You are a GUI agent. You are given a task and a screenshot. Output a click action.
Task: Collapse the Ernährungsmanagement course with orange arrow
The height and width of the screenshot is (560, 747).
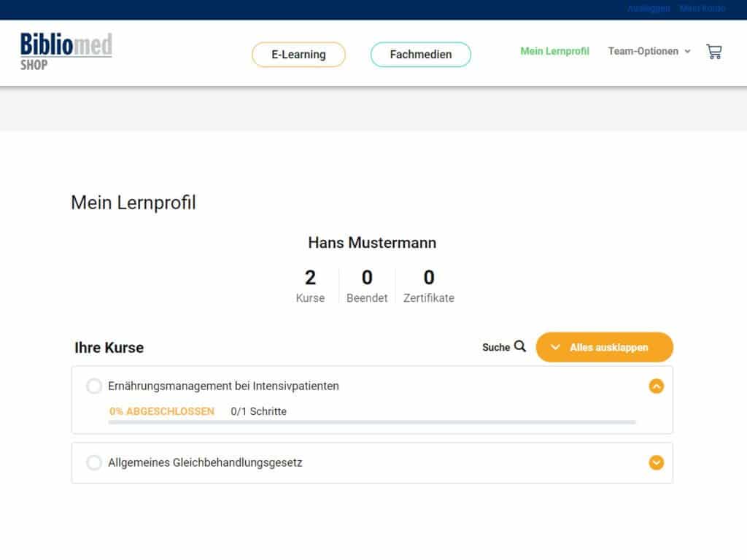(x=657, y=386)
